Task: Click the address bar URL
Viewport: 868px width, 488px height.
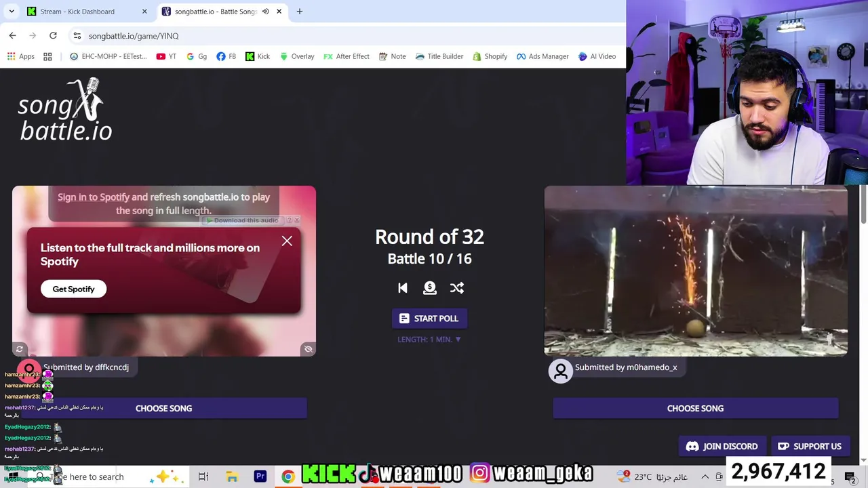Action: [134, 36]
